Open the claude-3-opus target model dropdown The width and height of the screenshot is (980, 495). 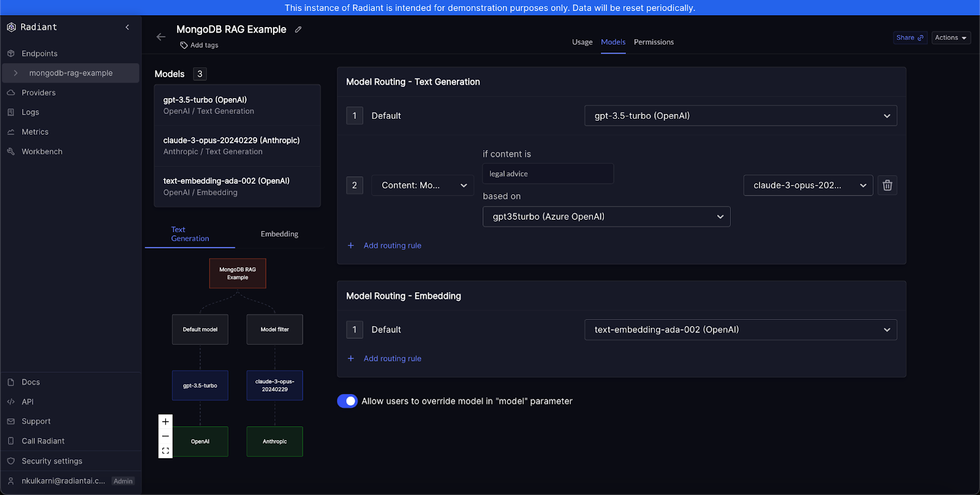(808, 185)
